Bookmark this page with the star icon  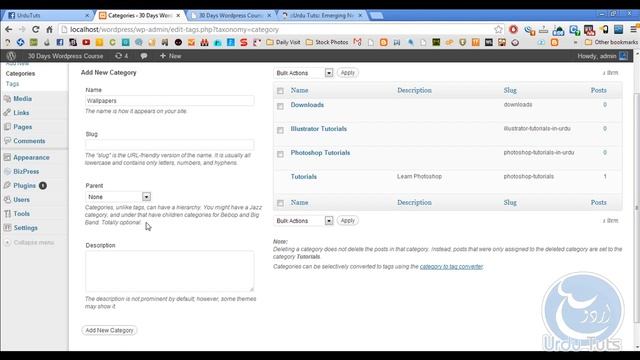click(498, 29)
